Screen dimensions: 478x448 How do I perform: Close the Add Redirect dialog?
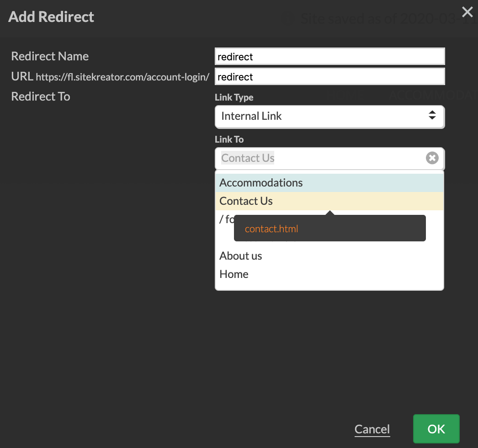pos(467,12)
